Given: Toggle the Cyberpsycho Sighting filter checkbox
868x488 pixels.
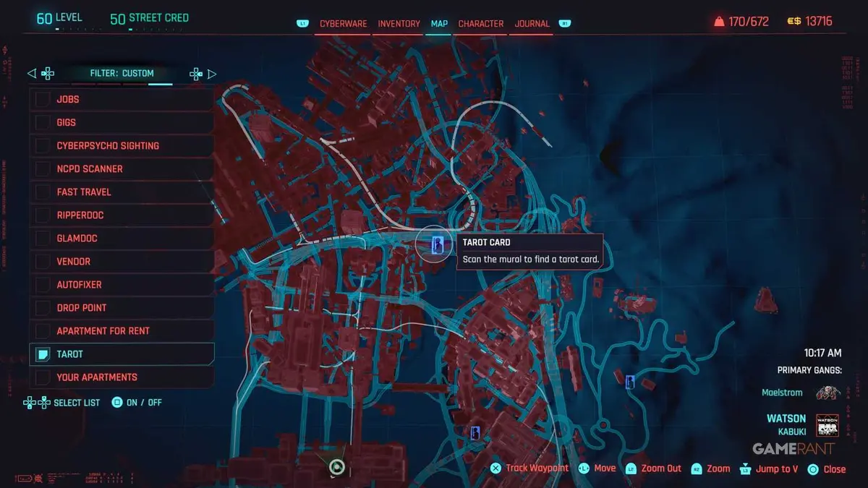Looking at the screenshot, I should [43, 145].
